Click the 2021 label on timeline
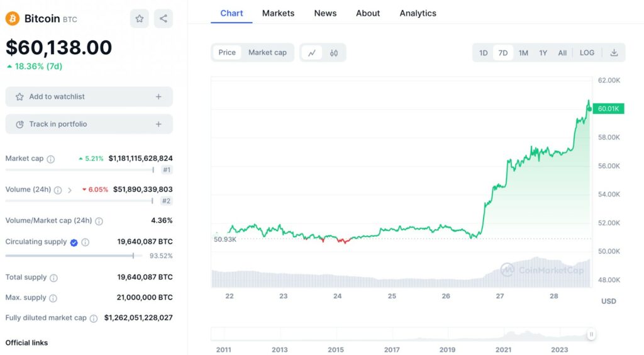Screen dimensions: 644x355 [x=503, y=350]
